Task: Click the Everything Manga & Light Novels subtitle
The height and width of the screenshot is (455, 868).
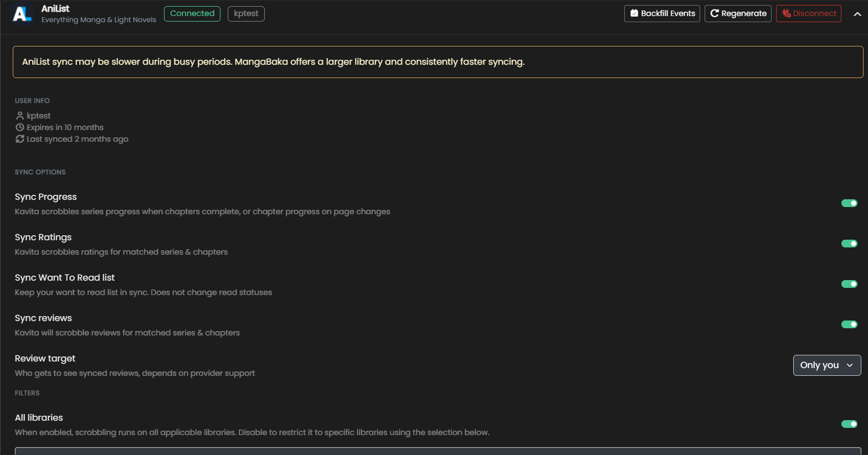Action: (99, 20)
